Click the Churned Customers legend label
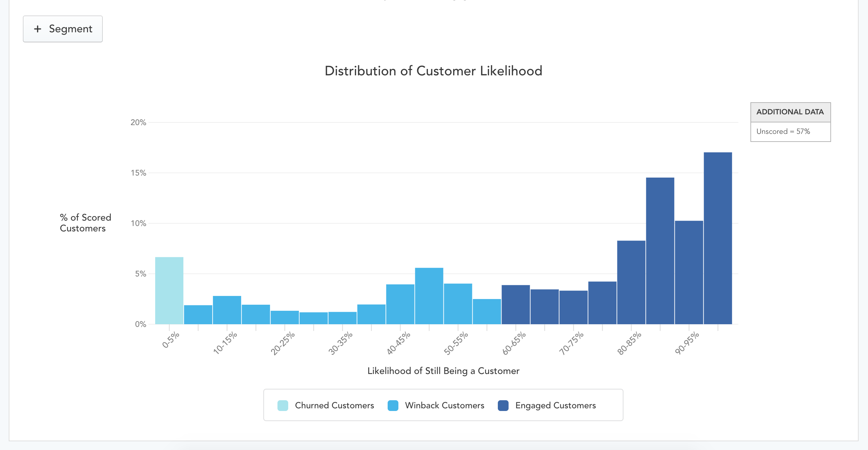The width and height of the screenshot is (868, 450). pos(334,406)
